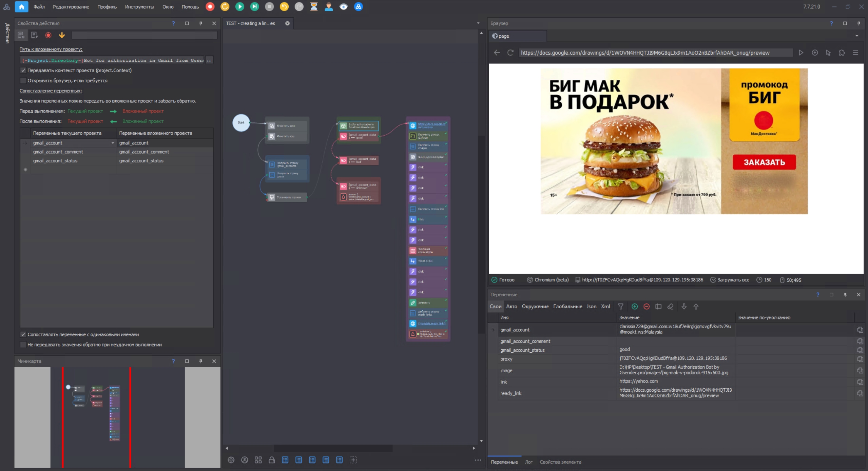The height and width of the screenshot is (471, 868).
Task: Switch to Json tab in variables panel
Action: 591,306
